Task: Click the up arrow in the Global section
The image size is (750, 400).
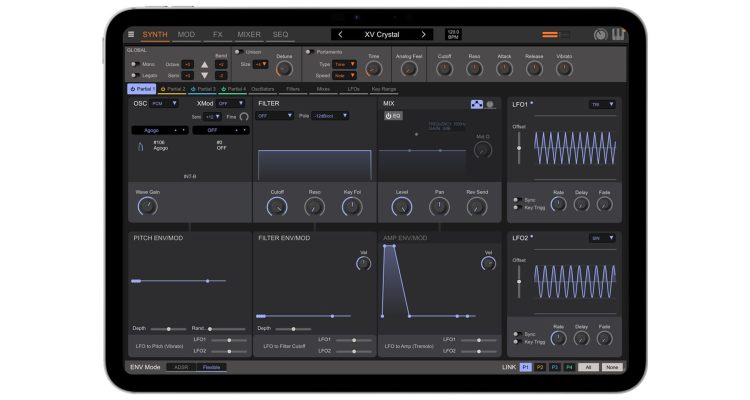Action: pos(204,65)
